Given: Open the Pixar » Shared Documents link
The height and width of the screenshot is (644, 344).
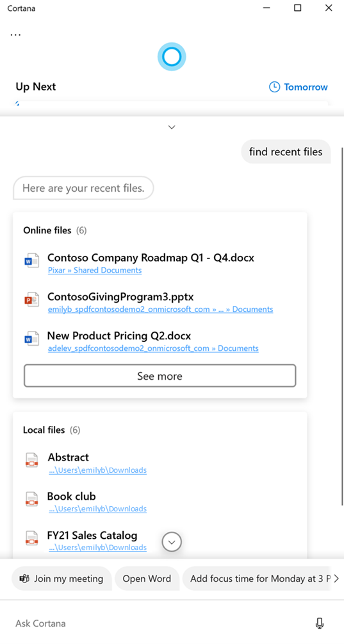Looking at the screenshot, I should (x=95, y=270).
